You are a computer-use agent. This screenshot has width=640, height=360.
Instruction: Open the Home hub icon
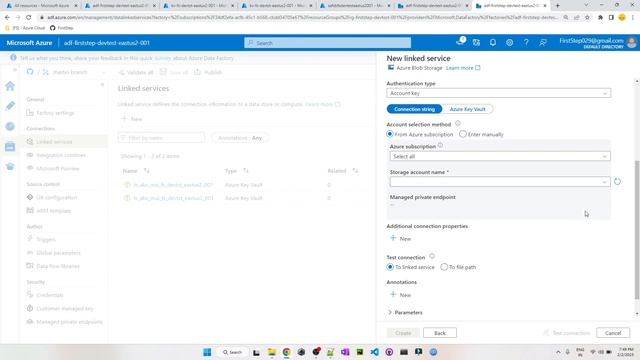point(10,86)
